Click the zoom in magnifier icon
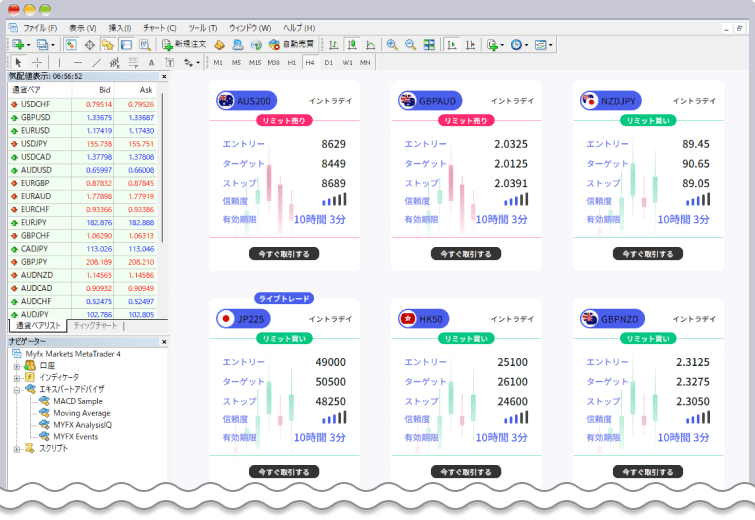Viewport: 755px width, 520px height. click(x=392, y=45)
